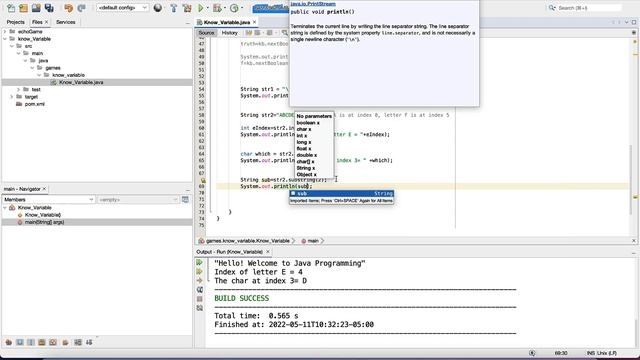Click the main breadcrumb

pyautogui.click(x=313, y=241)
